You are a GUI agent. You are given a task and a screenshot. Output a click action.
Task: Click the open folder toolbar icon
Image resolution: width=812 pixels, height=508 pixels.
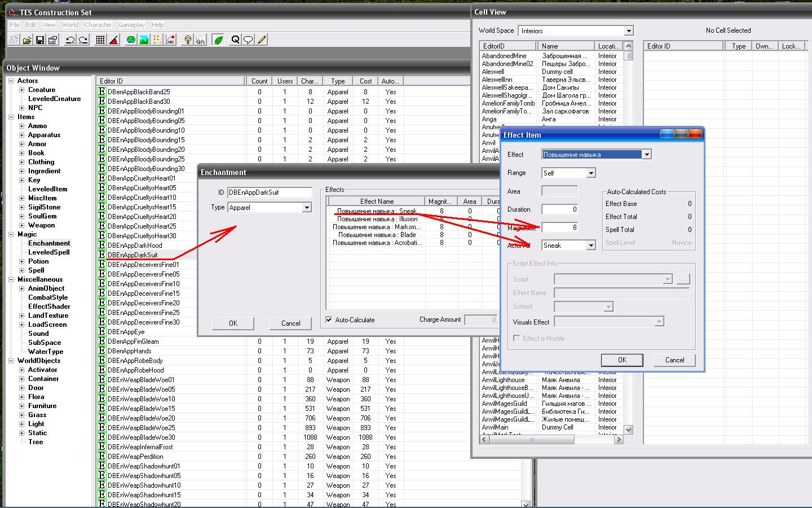[27, 40]
